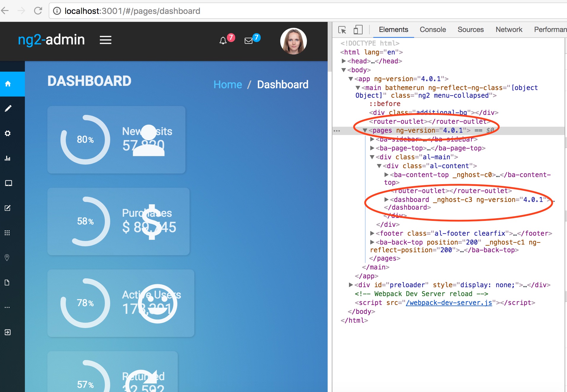Click the ellipsis beside selected pages row

pos(337,131)
